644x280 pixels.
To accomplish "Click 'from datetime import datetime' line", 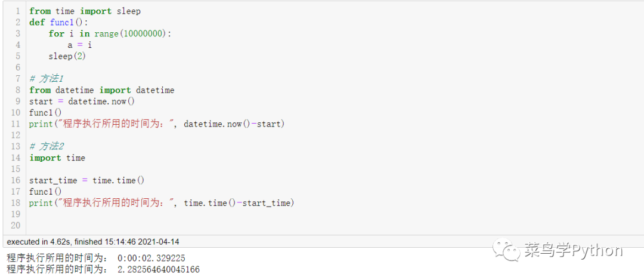I will click(x=101, y=90).
